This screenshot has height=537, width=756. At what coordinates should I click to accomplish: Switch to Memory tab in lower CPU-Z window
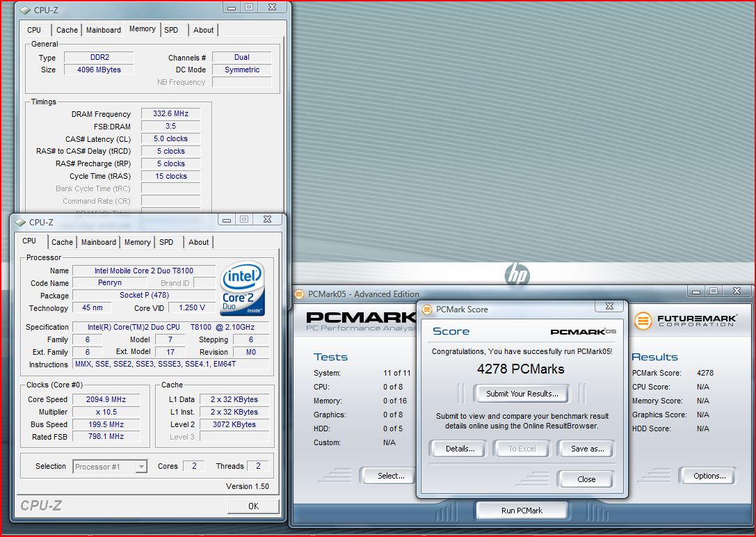click(138, 242)
